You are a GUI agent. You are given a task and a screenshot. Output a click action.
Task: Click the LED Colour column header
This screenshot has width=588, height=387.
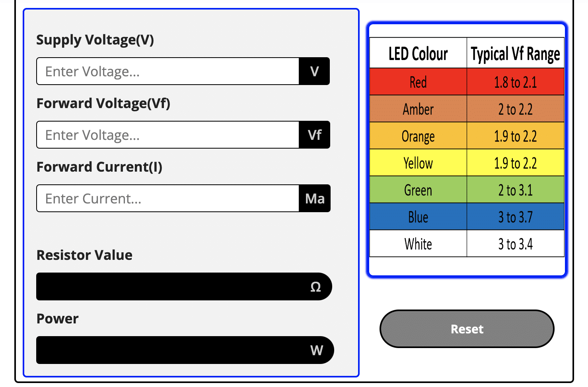418,54
